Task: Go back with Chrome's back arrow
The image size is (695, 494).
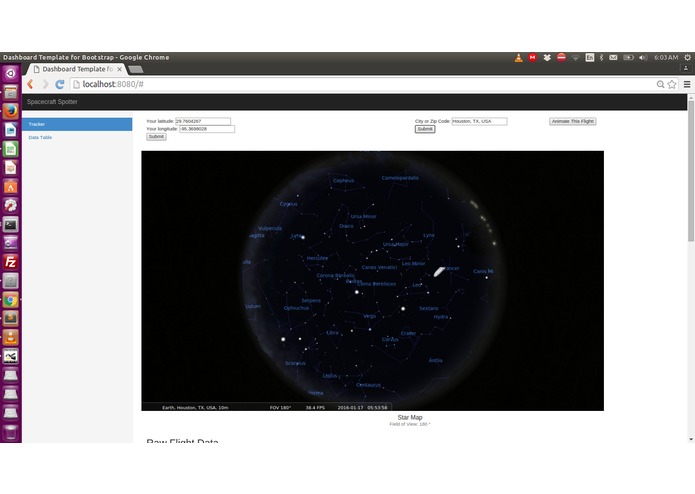Action: coord(31,84)
